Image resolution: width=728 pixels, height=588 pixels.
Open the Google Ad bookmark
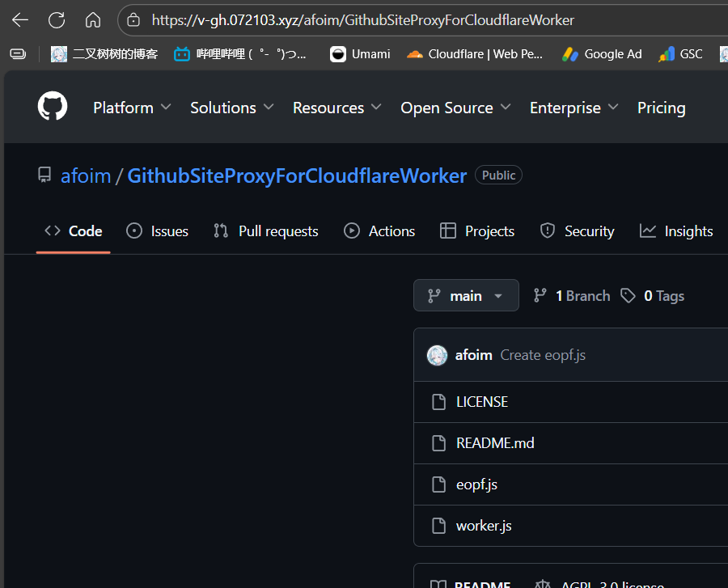coord(602,54)
